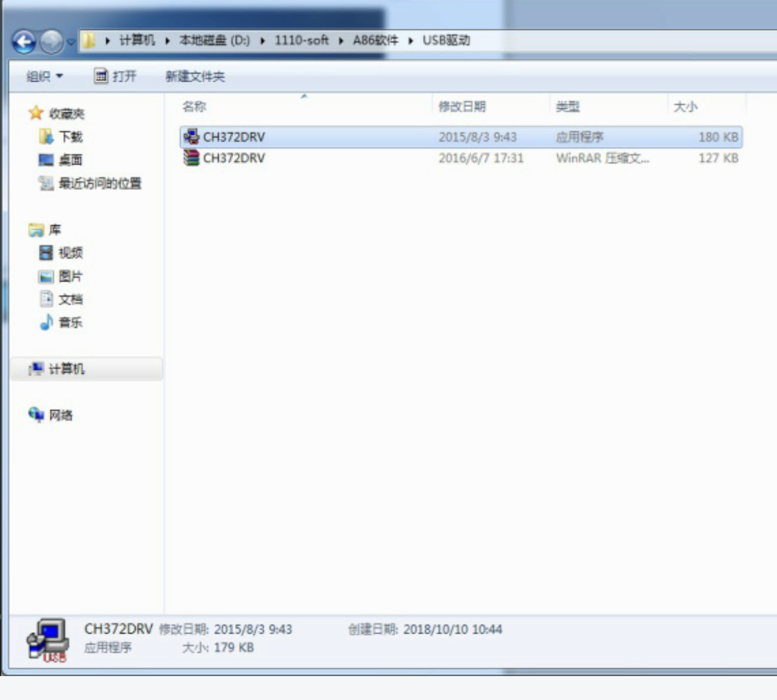777x700 pixels.
Task: Click the 下载 folder icon
Action: 46,136
